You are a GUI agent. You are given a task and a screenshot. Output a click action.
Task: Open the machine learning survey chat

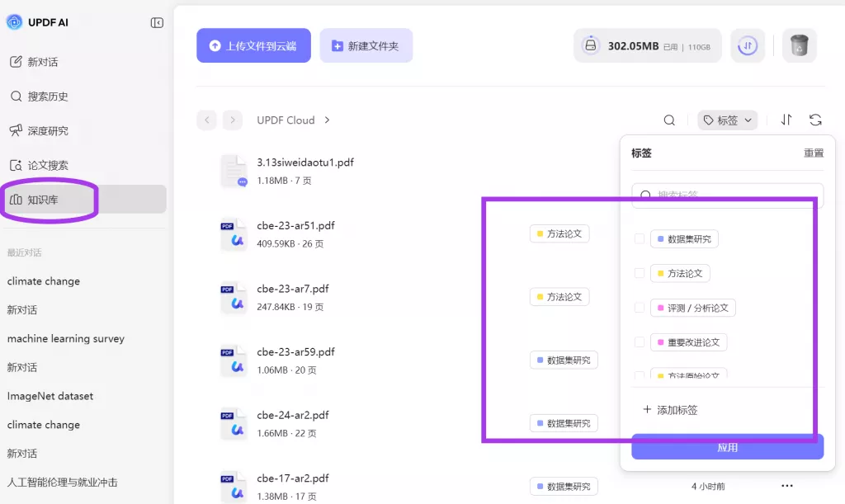[66, 338]
